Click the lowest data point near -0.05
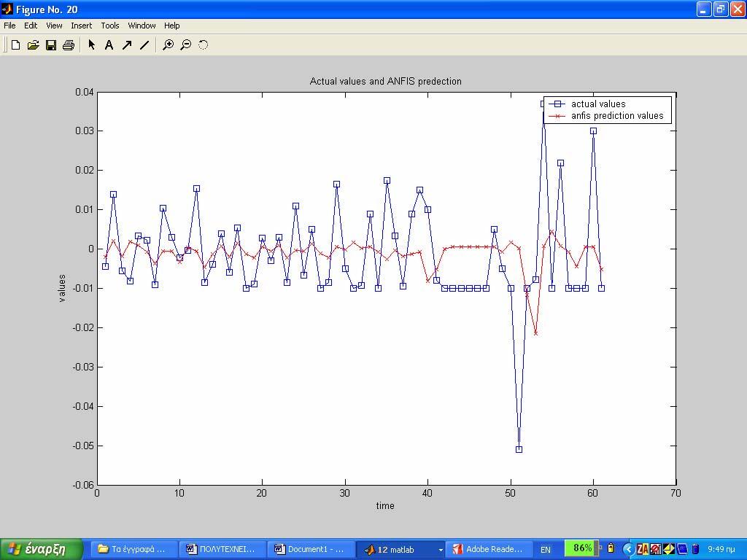The image size is (747, 560). tap(519, 449)
